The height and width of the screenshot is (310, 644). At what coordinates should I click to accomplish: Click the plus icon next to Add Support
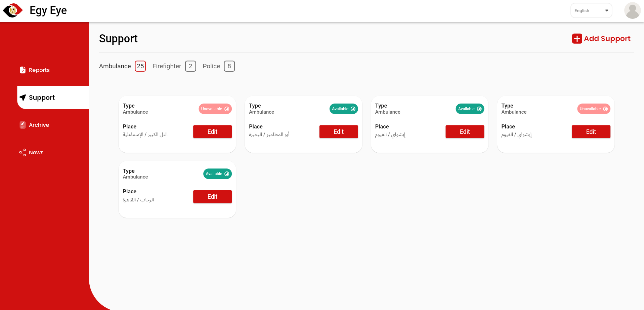577,38
